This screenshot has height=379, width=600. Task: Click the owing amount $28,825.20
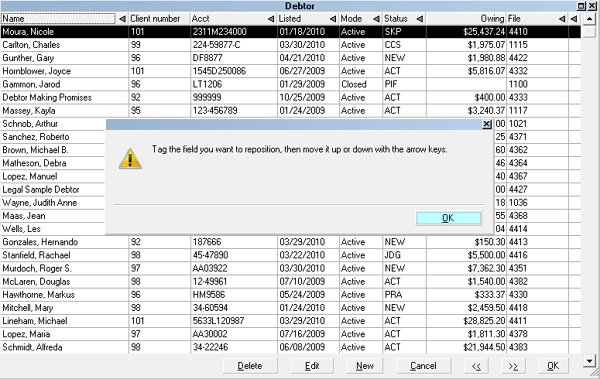484,321
